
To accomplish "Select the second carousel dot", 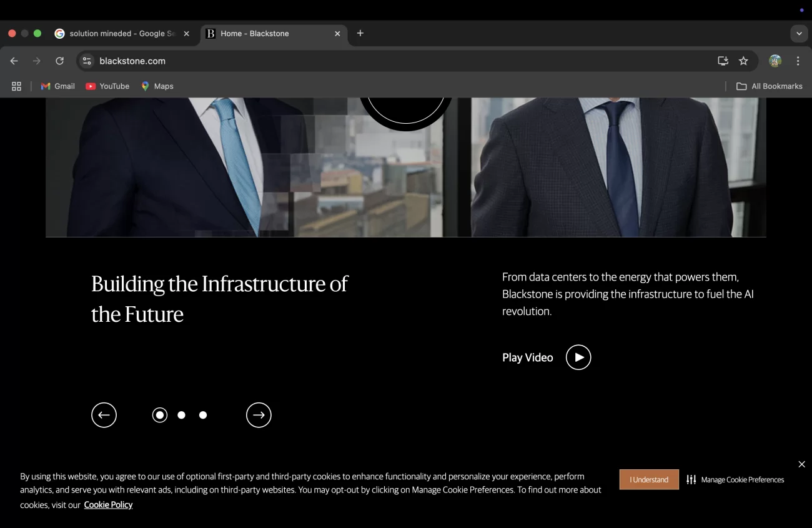I will [181, 415].
